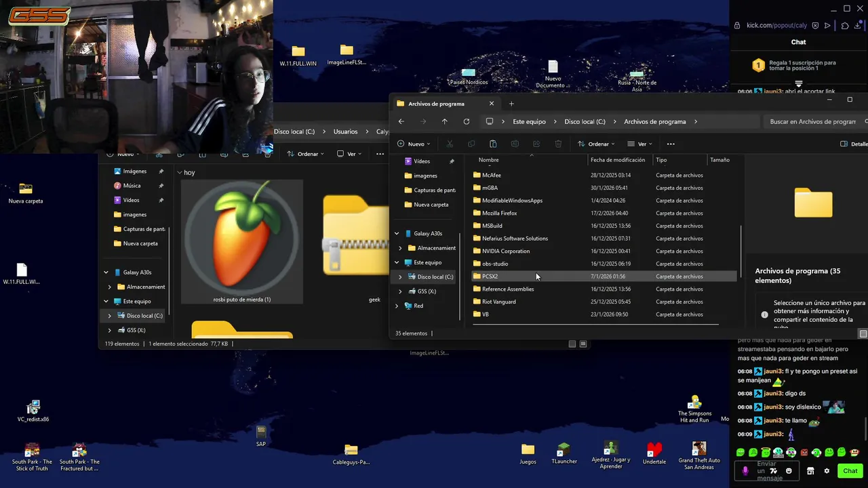Viewport: 868px width, 488px height.
Task: Click the Rename icon in front Explorer toolbar
Action: point(515,144)
